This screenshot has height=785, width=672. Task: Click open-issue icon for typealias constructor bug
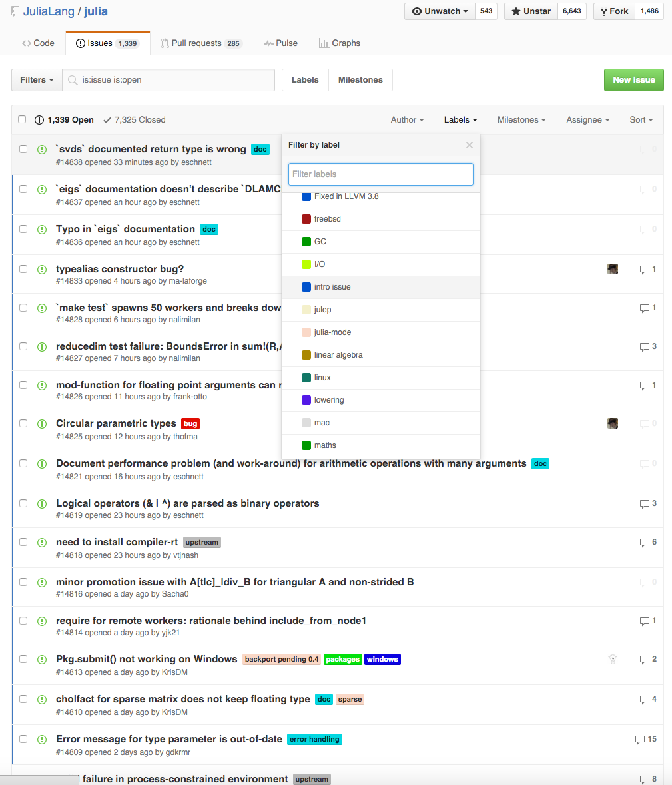click(x=42, y=270)
